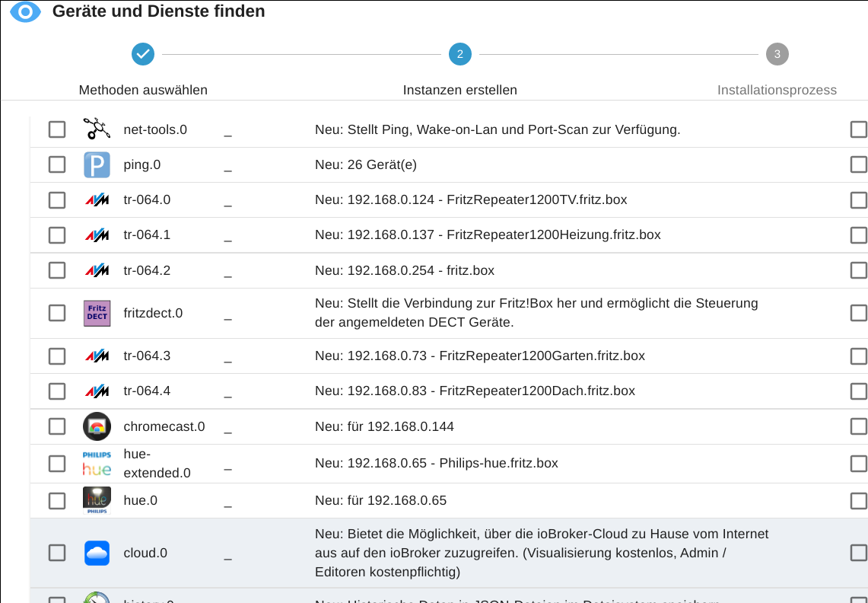
Task: Click the Philips hue-extended.0 icon
Action: click(x=97, y=463)
